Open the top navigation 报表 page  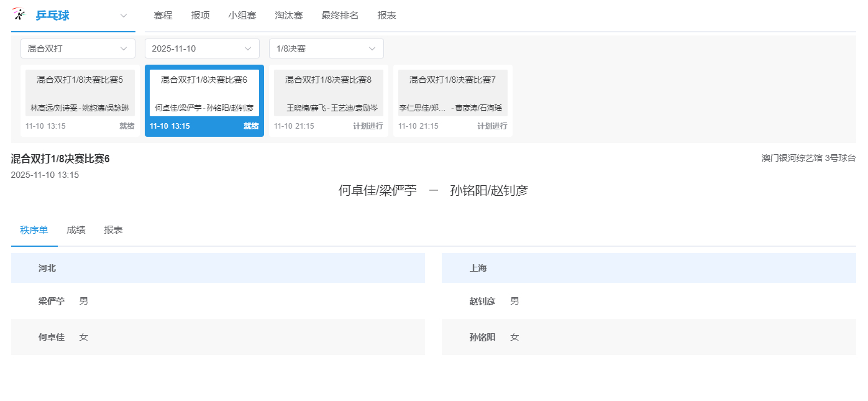(x=386, y=16)
